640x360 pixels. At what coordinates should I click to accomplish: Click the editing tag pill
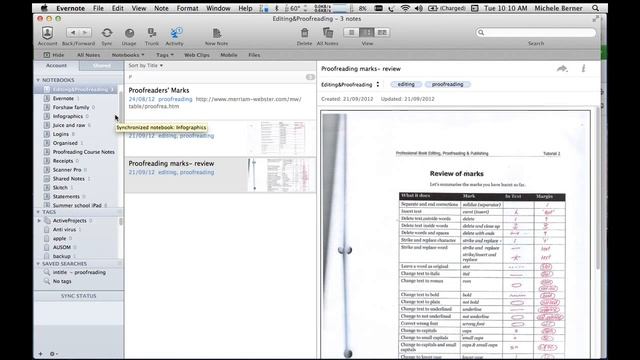click(406, 84)
